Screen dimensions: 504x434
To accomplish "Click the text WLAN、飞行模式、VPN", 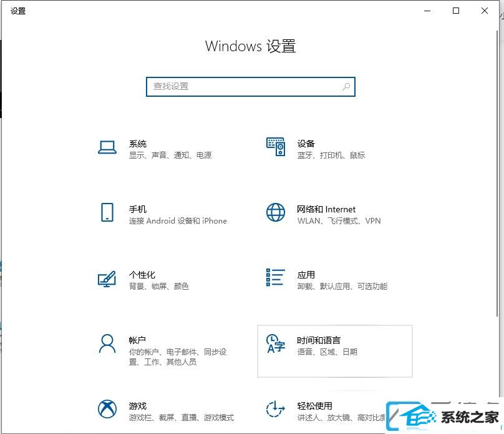I will click(x=339, y=220).
